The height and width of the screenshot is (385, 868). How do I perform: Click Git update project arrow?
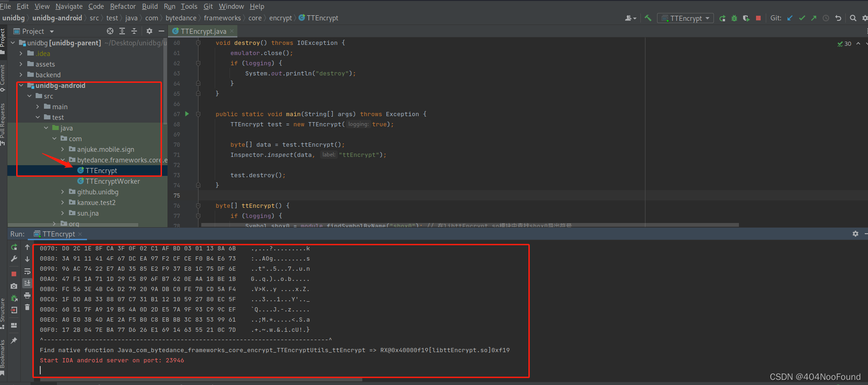[790, 18]
